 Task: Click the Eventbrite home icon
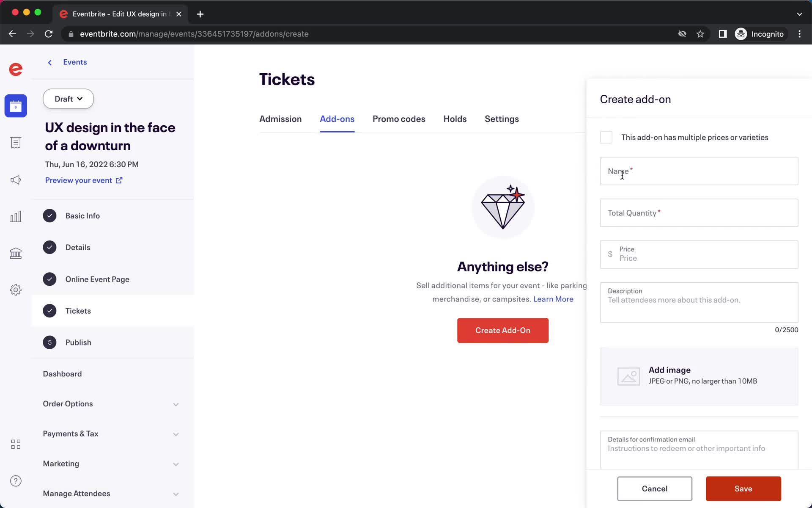tap(15, 69)
